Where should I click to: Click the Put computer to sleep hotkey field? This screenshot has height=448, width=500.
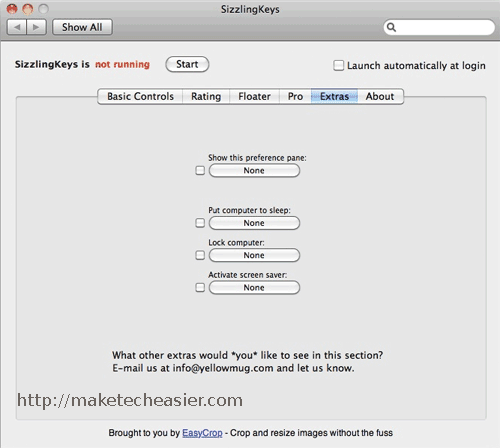254,223
